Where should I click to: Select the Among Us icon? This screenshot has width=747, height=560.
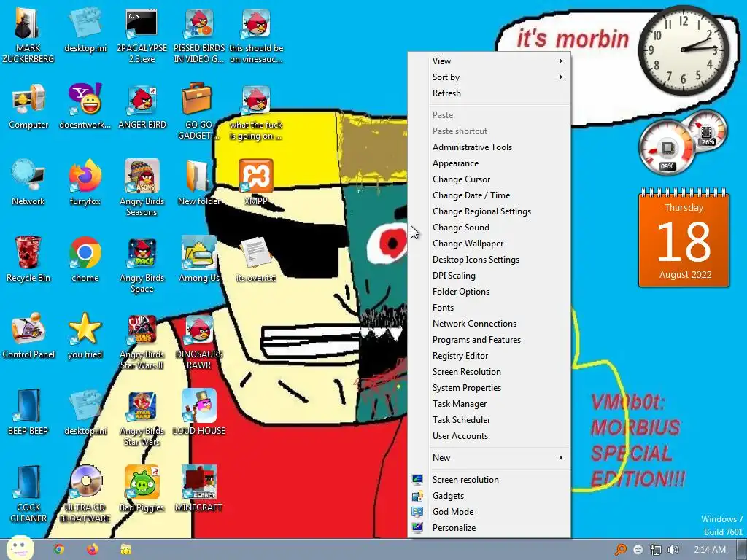(198, 260)
